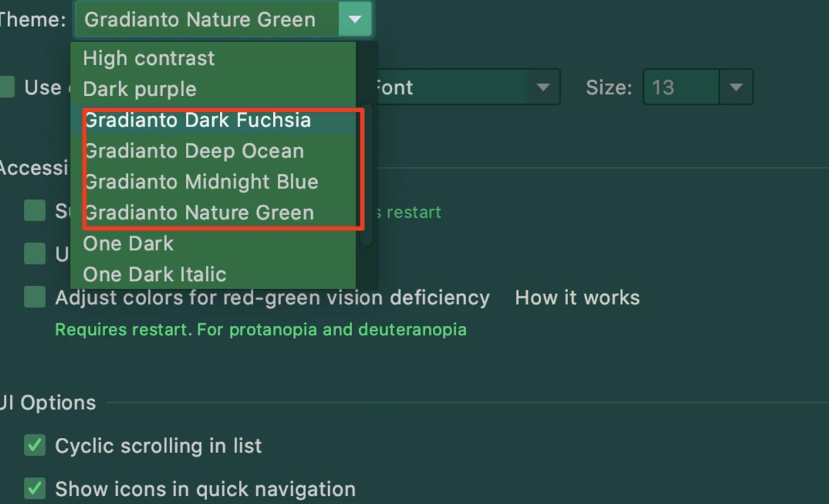
Task: Pick Gradianto Deep Ocean theme
Action: pos(213,151)
